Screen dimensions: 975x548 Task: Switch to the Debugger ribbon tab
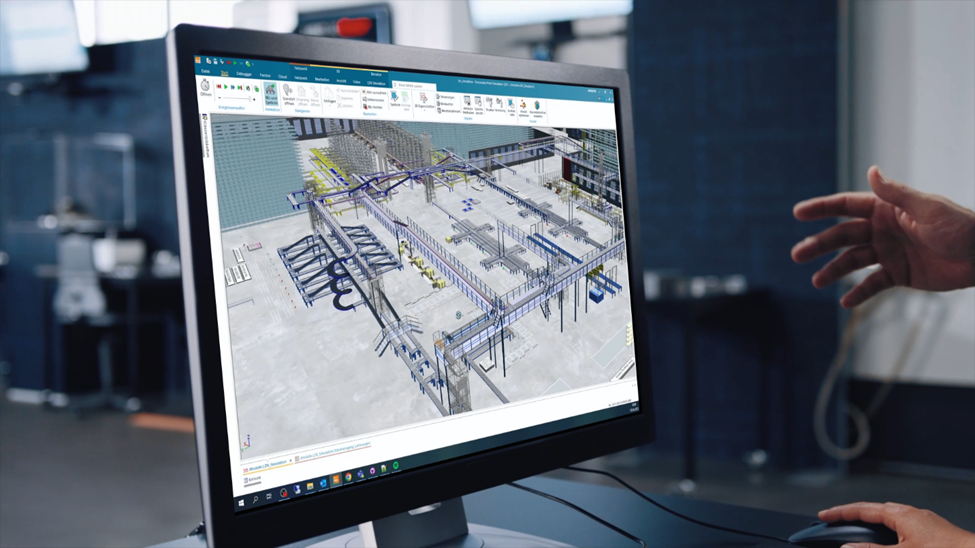pyautogui.click(x=244, y=74)
